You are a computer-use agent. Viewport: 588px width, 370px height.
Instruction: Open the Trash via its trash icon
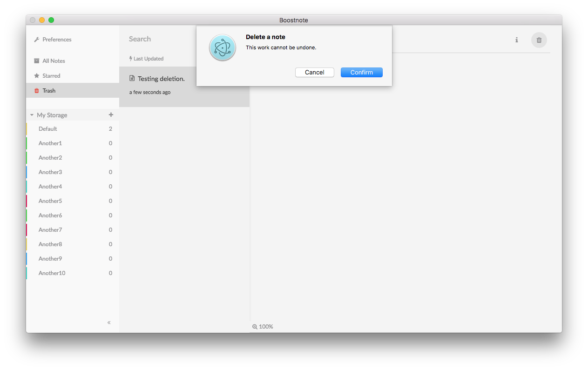(37, 90)
